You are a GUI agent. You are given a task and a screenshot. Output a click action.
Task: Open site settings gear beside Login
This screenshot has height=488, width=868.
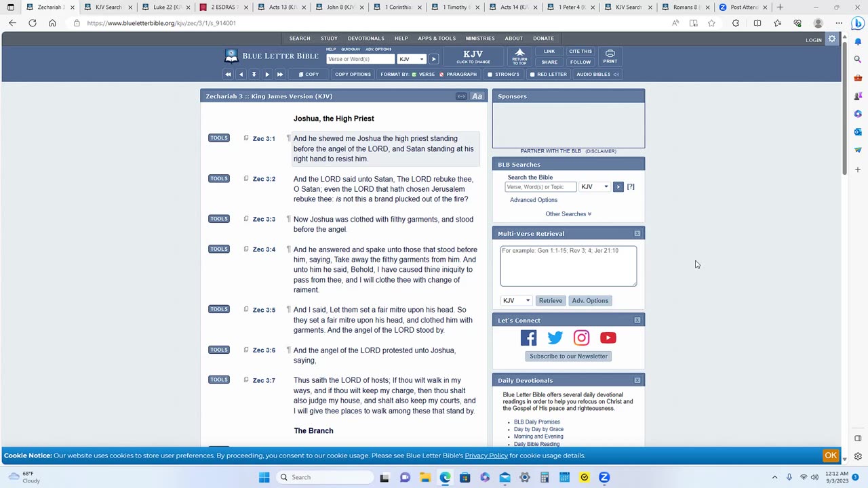(832, 39)
